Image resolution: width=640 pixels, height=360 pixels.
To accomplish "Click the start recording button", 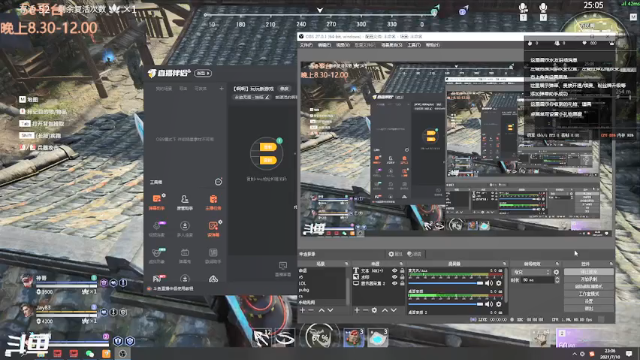I will [x=589, y=279].
